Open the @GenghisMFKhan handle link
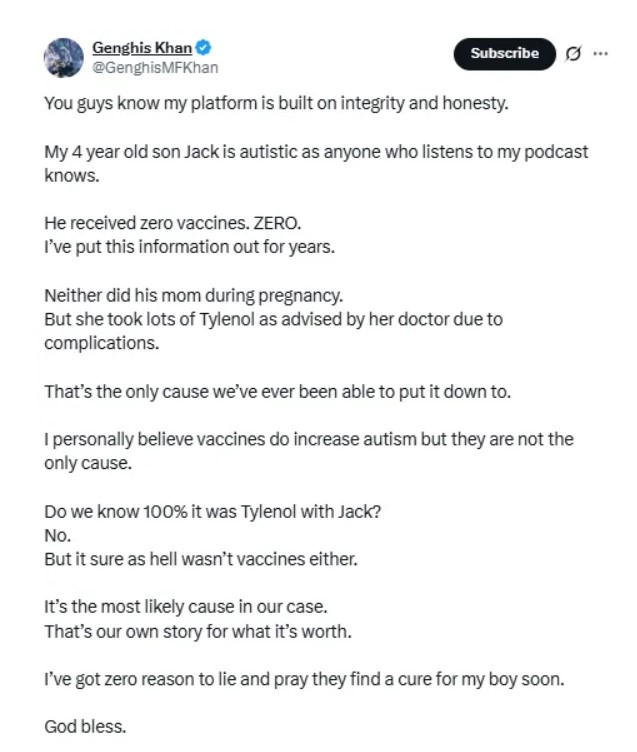This screenshot has height=752, width=637. (155, 68)
